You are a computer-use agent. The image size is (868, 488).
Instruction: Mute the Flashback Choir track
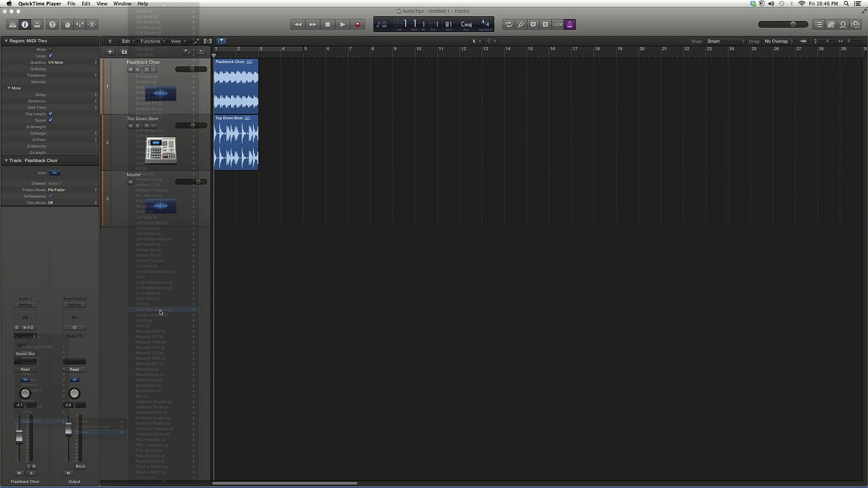pyautogui.click(x=130, y=69)
